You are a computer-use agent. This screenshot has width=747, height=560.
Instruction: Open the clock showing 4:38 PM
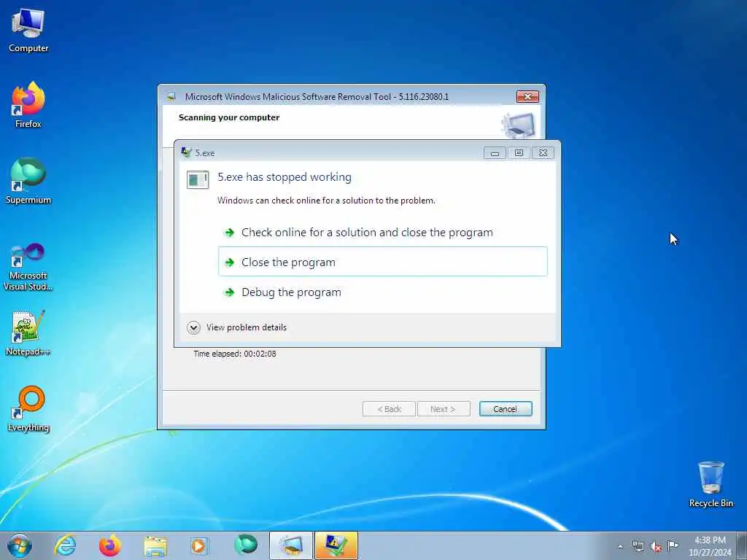click(710, 545)
